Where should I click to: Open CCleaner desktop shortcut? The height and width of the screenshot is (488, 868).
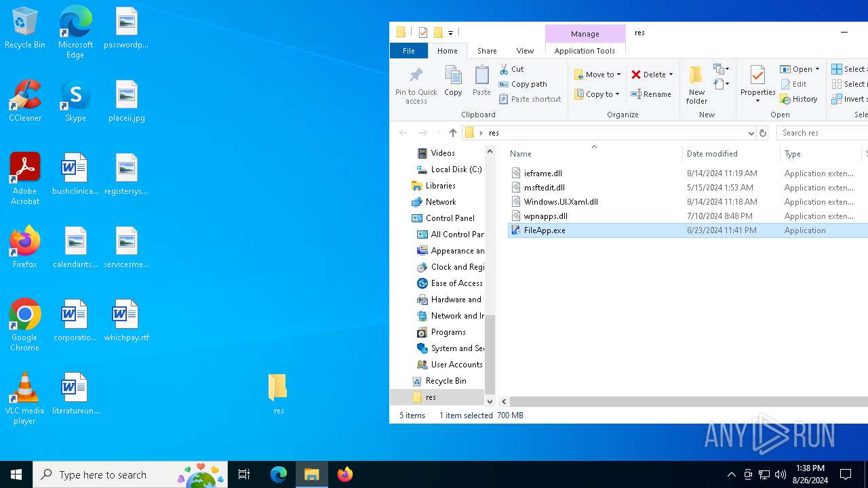tap(25, 101)
